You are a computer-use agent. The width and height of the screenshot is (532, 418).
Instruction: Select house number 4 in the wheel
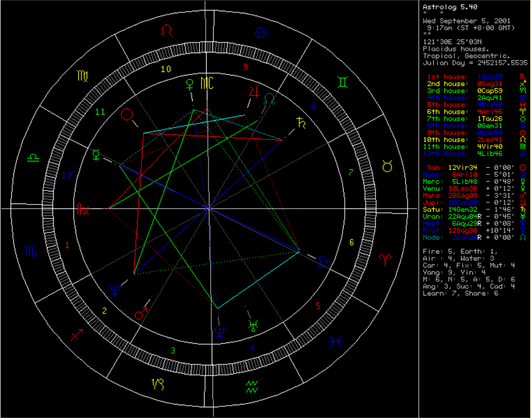tap(252, 348)
